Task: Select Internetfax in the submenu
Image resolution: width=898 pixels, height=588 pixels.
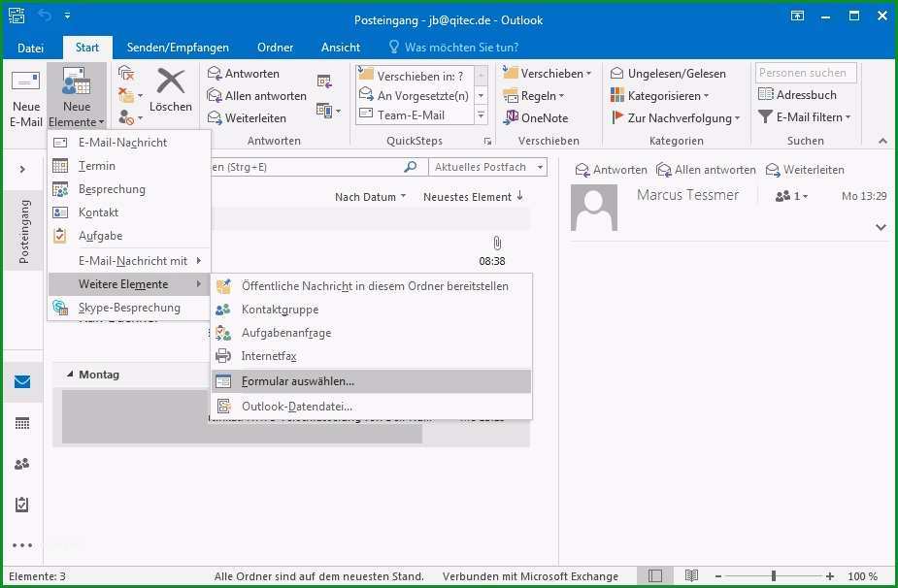Action: tap(372, 356)
